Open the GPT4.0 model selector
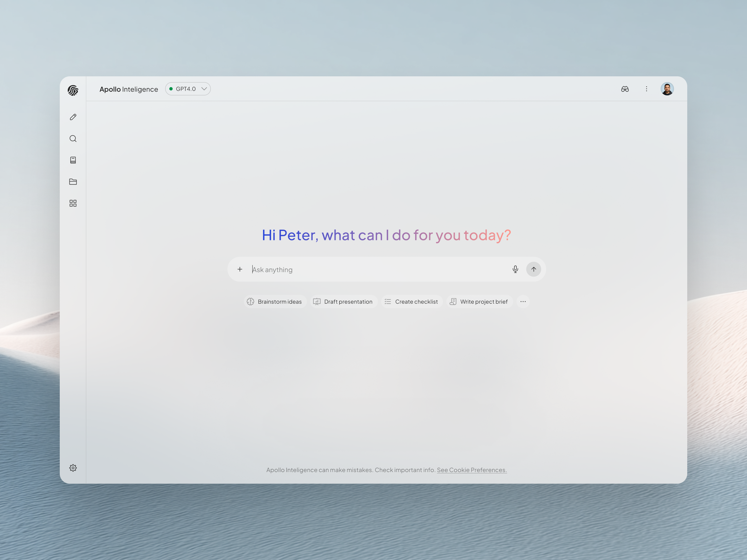This screenshot has width=747, height=560. 188,89
